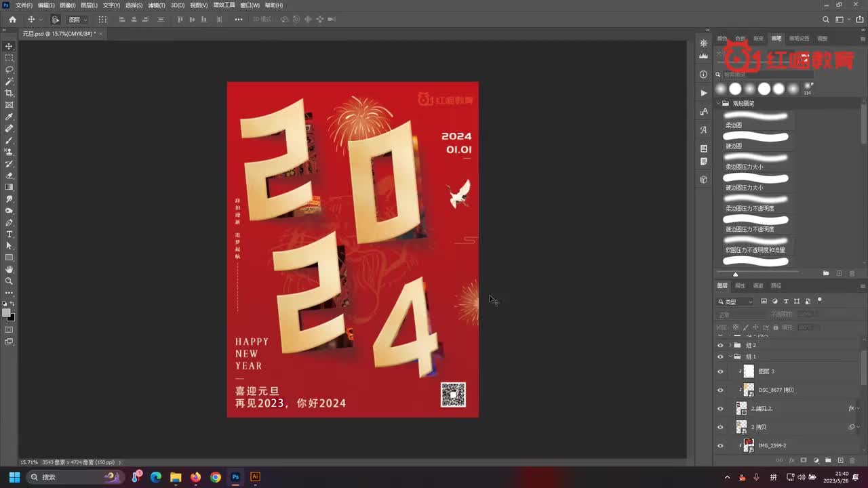Select the Eyedropper tool

[x=9, y=117]
